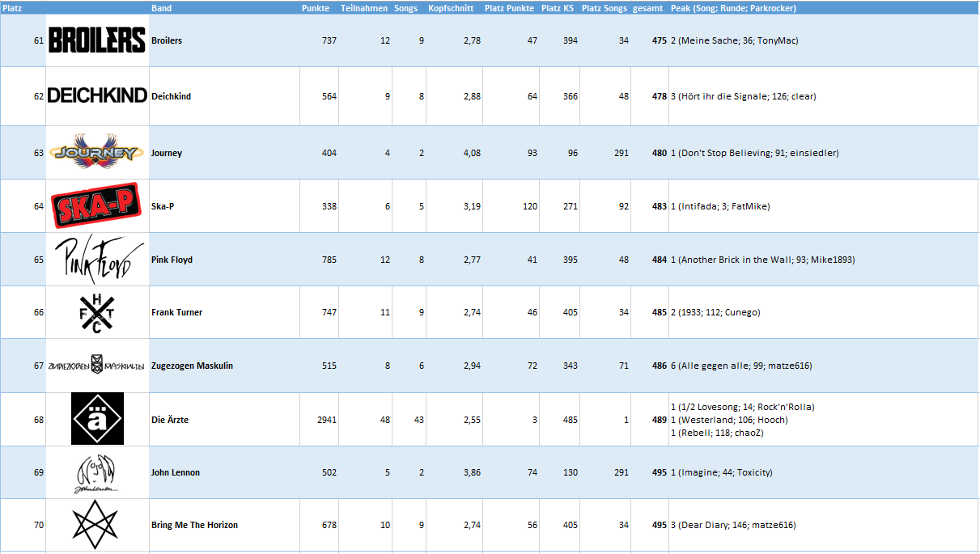The image size is (980, 554).
Task: Select the Punkte value 2941
Action: 327,420
